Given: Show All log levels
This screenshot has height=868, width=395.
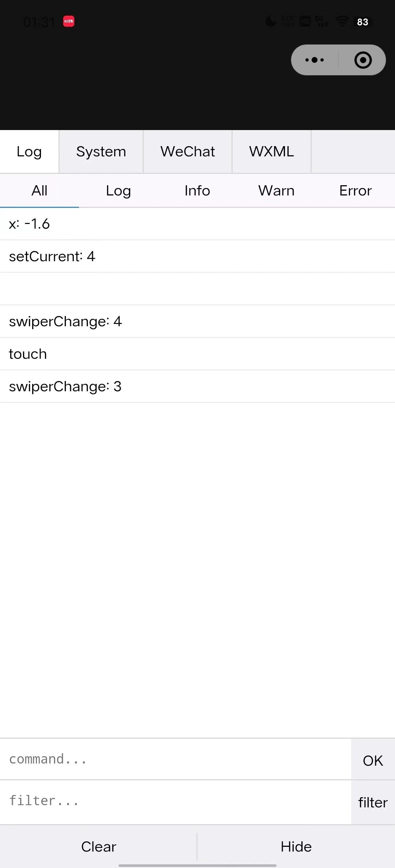Looking at the screenshot, I should point(39,191).
